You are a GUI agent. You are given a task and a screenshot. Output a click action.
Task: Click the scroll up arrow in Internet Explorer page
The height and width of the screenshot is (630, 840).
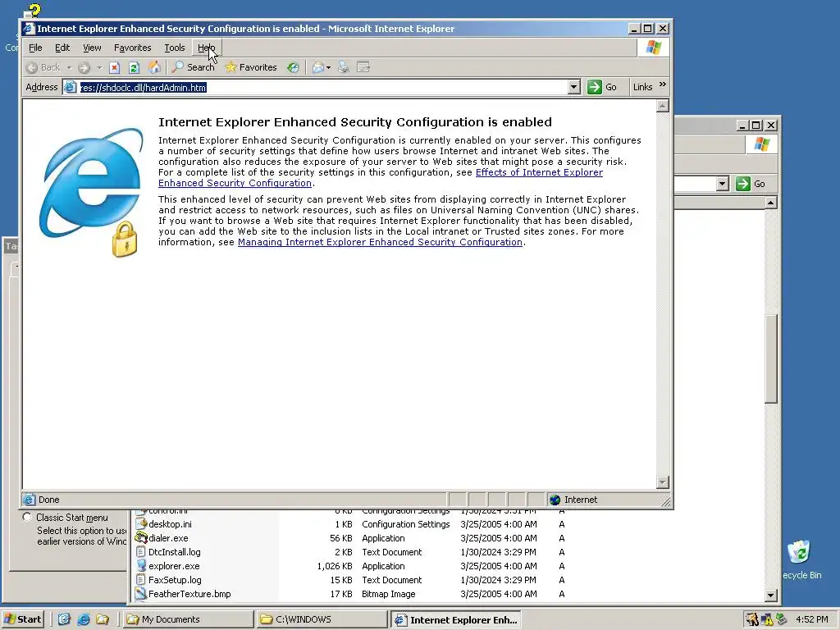pyautogui.click(x=663, y=106)
